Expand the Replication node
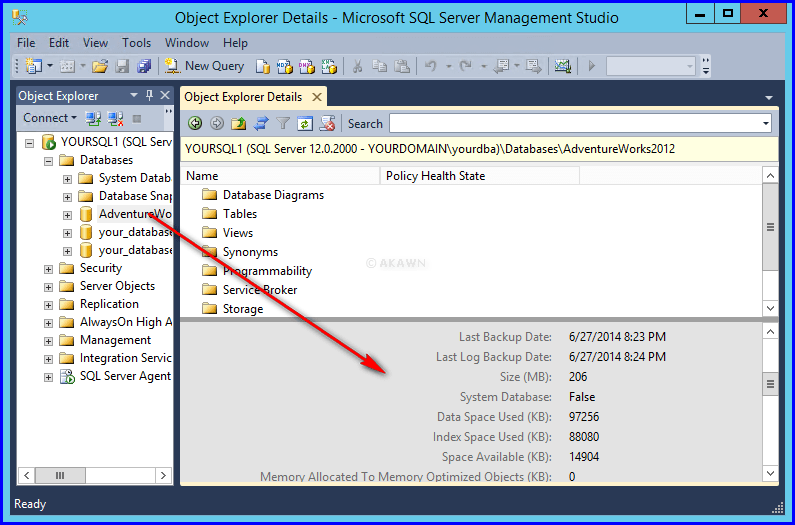This screenshot has height=525, width=795. pos(48,305)
